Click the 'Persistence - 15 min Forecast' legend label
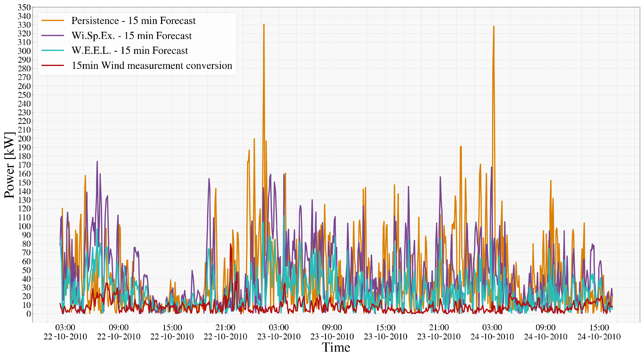 (133, 20)
